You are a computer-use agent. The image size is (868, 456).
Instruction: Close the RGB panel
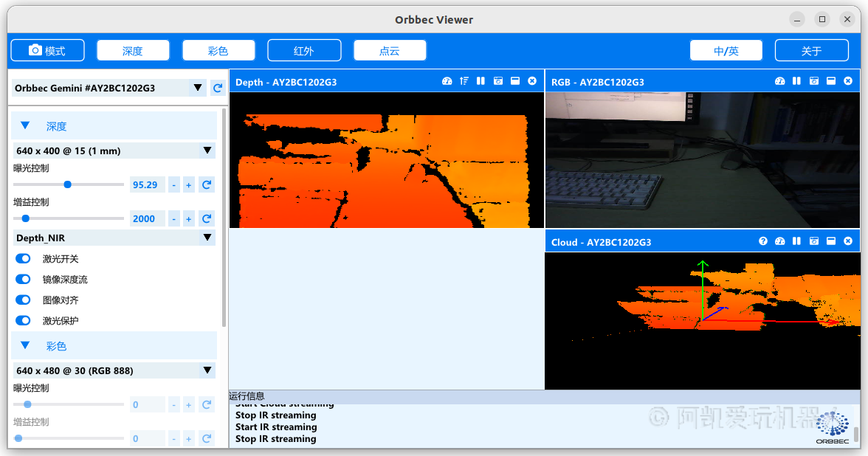[848, 81]
